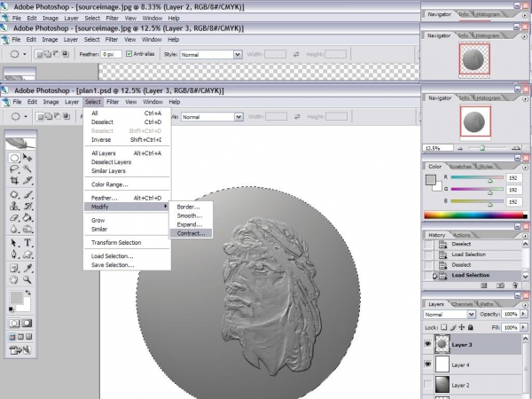
Task: Select the Hand tool
Action: [x=14, y=279]
